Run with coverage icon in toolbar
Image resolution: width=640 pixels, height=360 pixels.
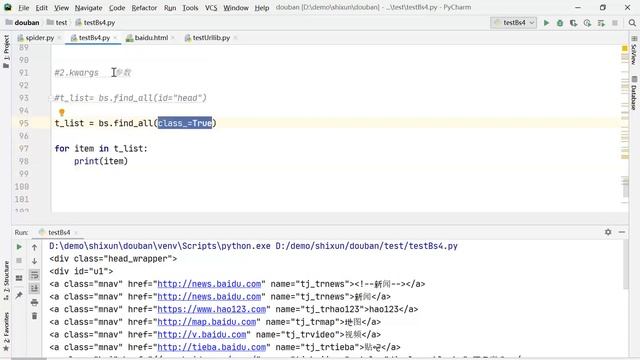[573, 23]
